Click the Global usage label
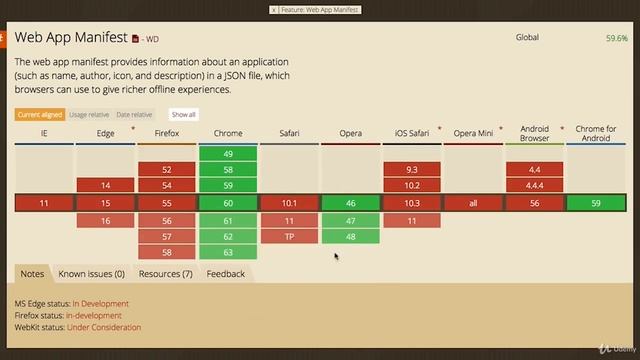 pyautogui.click(x=527, y=37)
